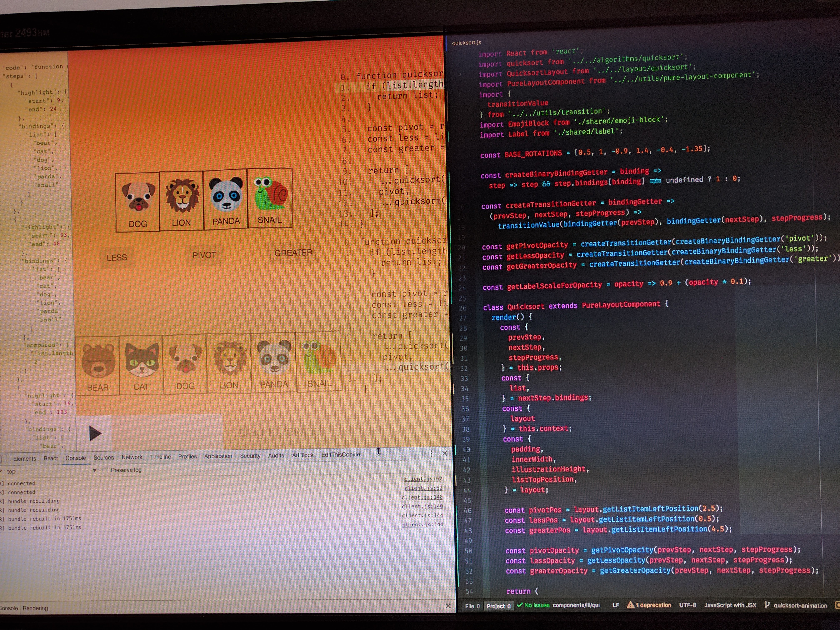Select the Rendering tab in bottom drawer
This screenshot has height=630, width=840.
click(35, 608)
